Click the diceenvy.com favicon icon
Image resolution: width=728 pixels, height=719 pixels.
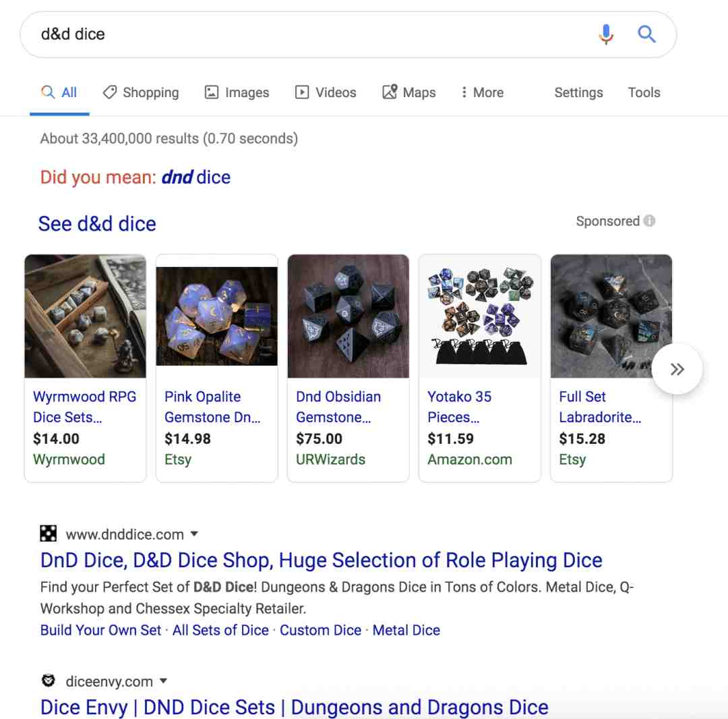[x=49, y=681]
